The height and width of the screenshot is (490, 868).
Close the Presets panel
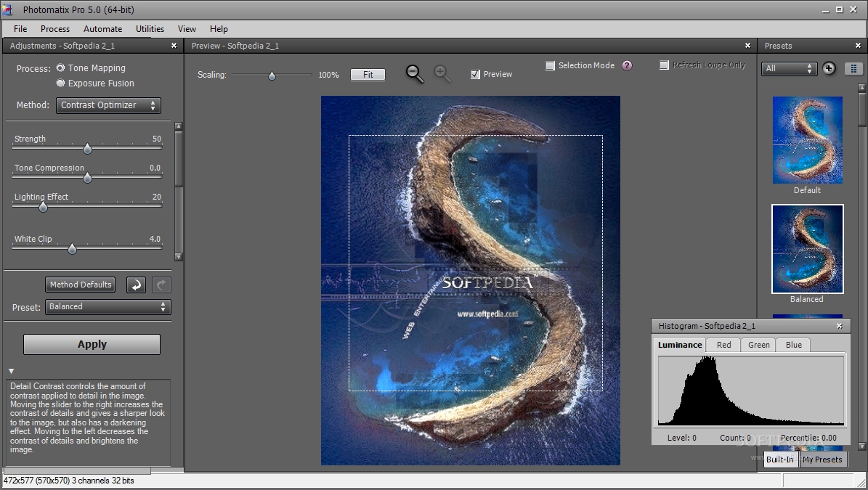pos(858,46)
